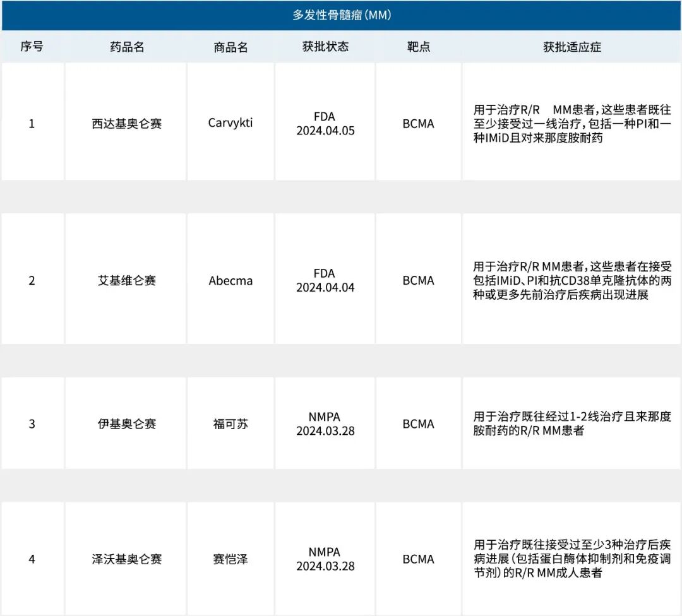Select the drug name 泽沃基奥仑赛
Screen dimensions: 682x616
pos(126,559)
